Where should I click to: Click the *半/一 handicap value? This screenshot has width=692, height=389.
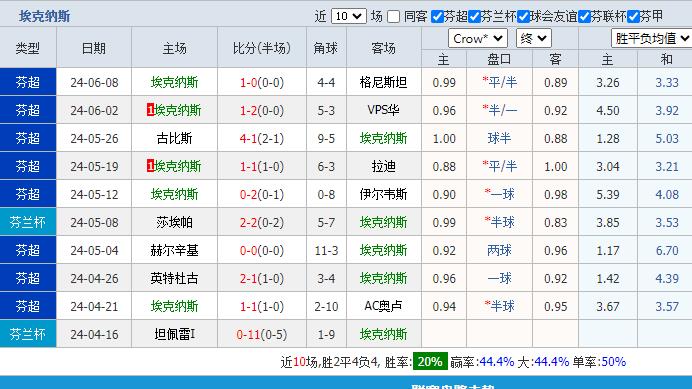point(499,110)
